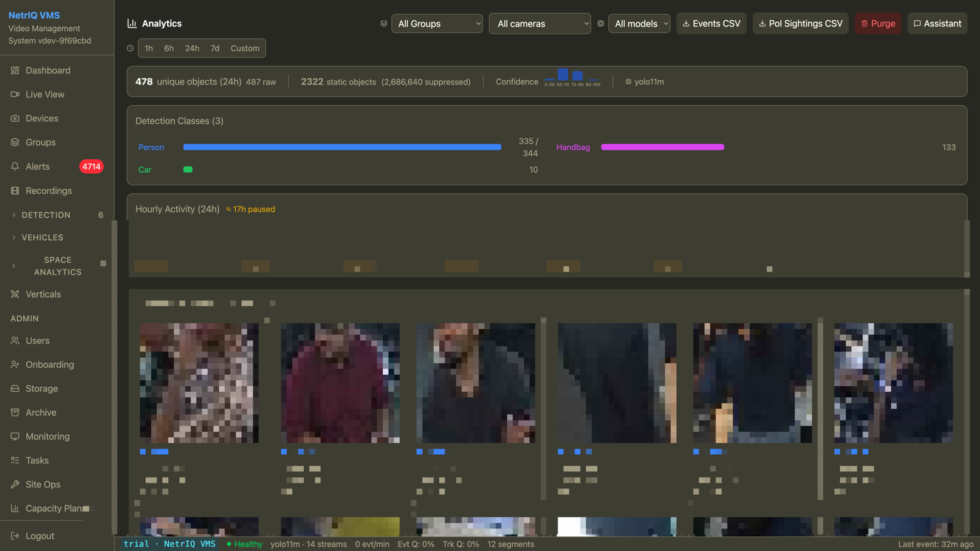
Task: Click 'yolo11m · 14 streams' in status bar
Action: tap(309, 544)
